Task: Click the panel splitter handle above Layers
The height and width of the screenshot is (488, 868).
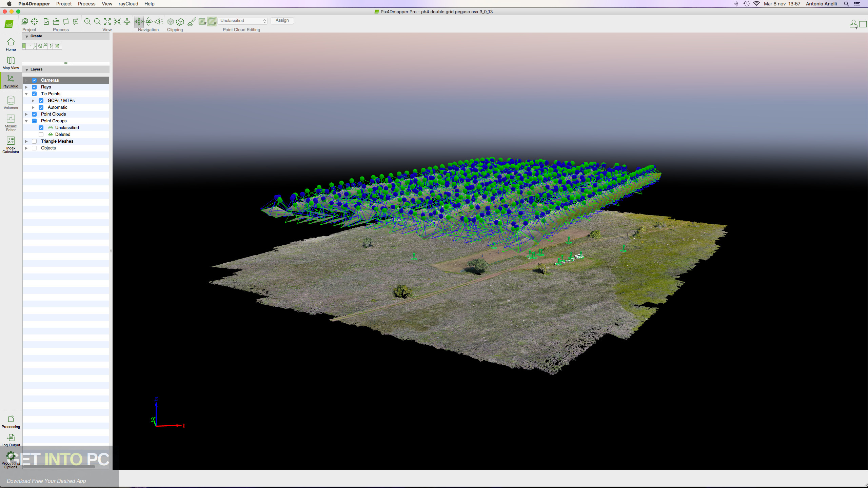Action: tap(66, 63)
